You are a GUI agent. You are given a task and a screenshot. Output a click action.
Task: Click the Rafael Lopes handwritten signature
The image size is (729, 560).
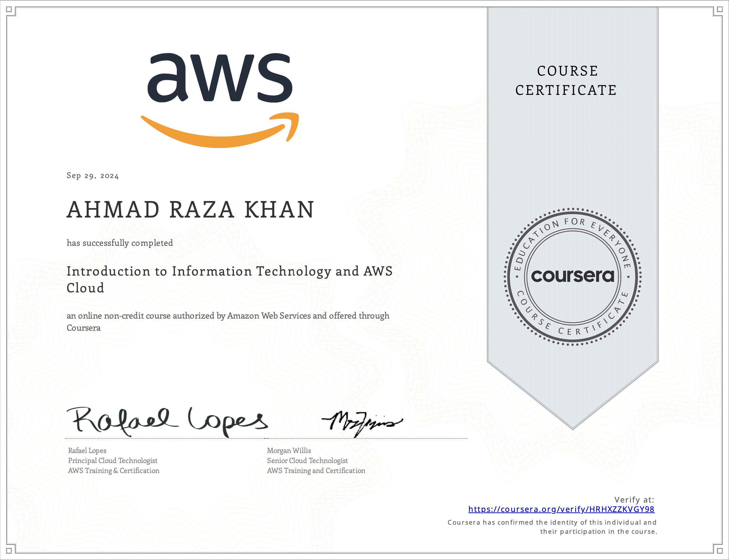167,421
